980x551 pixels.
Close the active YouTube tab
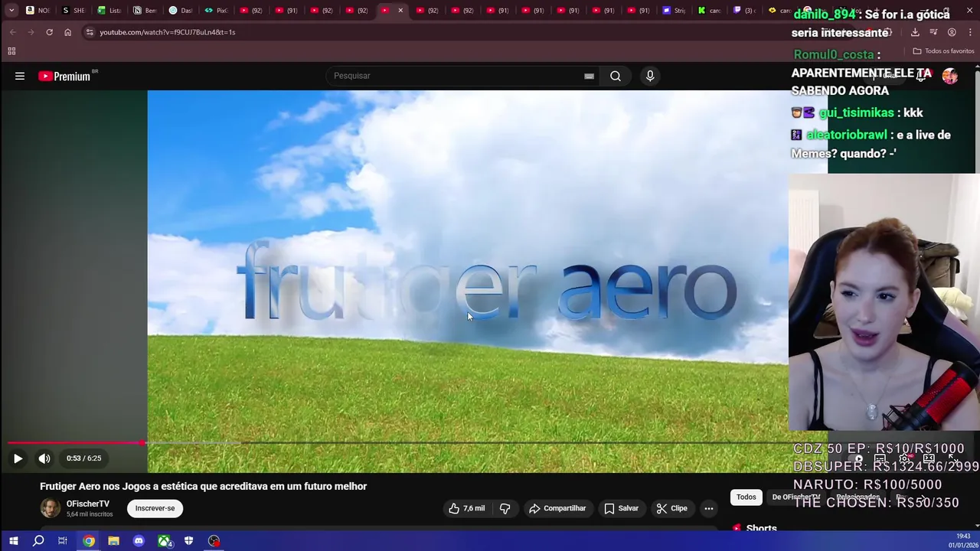point(400,10)
